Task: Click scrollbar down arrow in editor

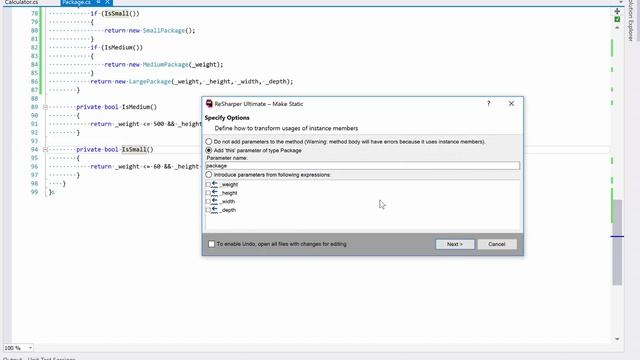Action: tap(617, 339)
